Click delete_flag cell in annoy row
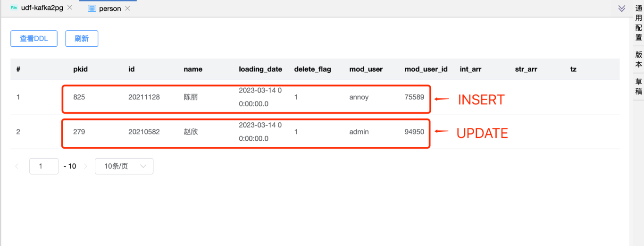The width and height of the screenshot is (644, 246). pyautogui.click(x=296, y=97)
